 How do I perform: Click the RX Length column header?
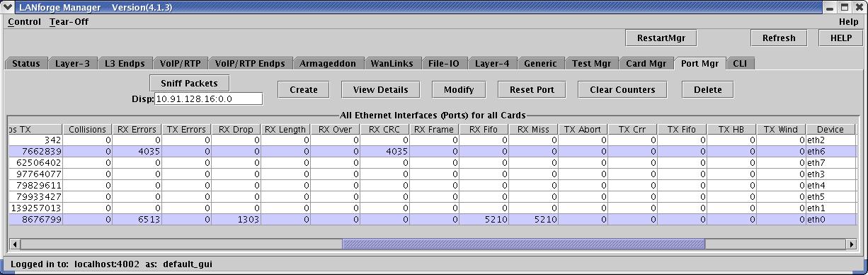point(285,129)
